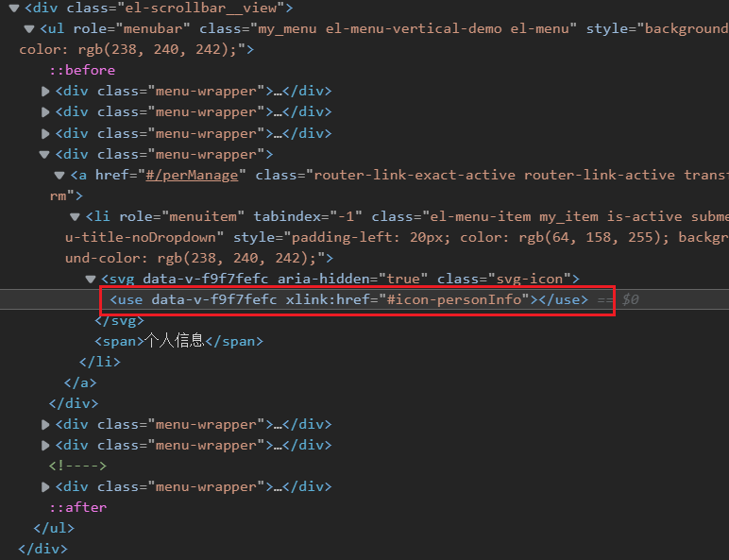729x560 pixels.
Task: Click the aria-hidden="true" attribute
Action: pyautogui.click(x=352, y=280)
